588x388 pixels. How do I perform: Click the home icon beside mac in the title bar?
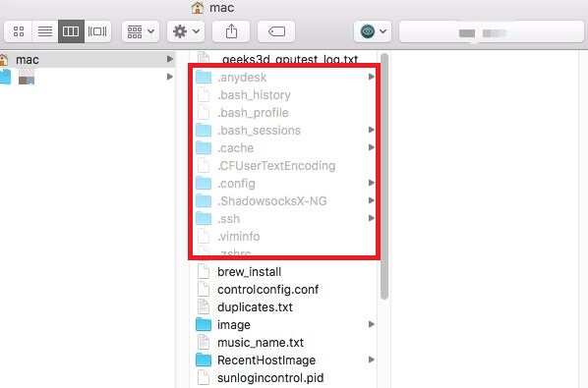click(x=198, y=8)
